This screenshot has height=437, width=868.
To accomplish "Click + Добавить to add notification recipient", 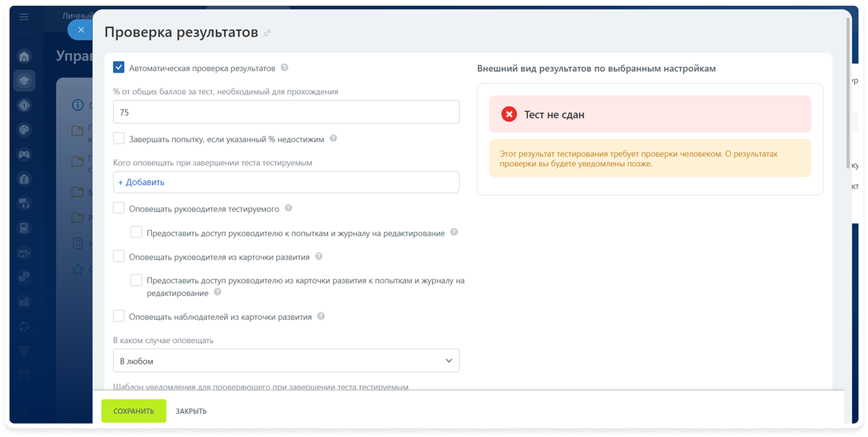I will [141, 182].
